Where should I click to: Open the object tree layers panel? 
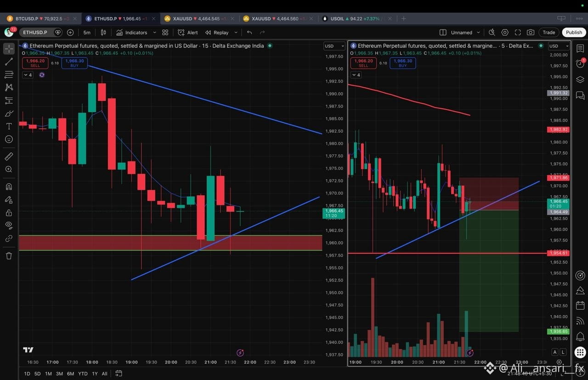tap(580, 79)
